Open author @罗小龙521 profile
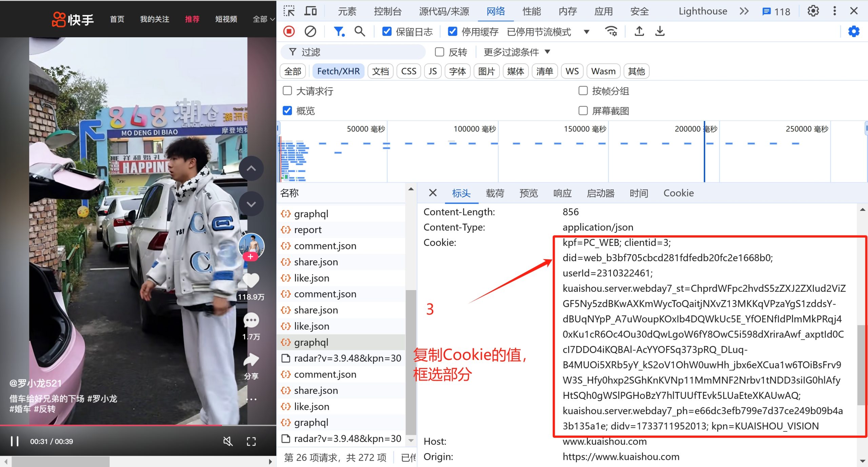This screenshot has height=467, width=868. tap(36, 383)
